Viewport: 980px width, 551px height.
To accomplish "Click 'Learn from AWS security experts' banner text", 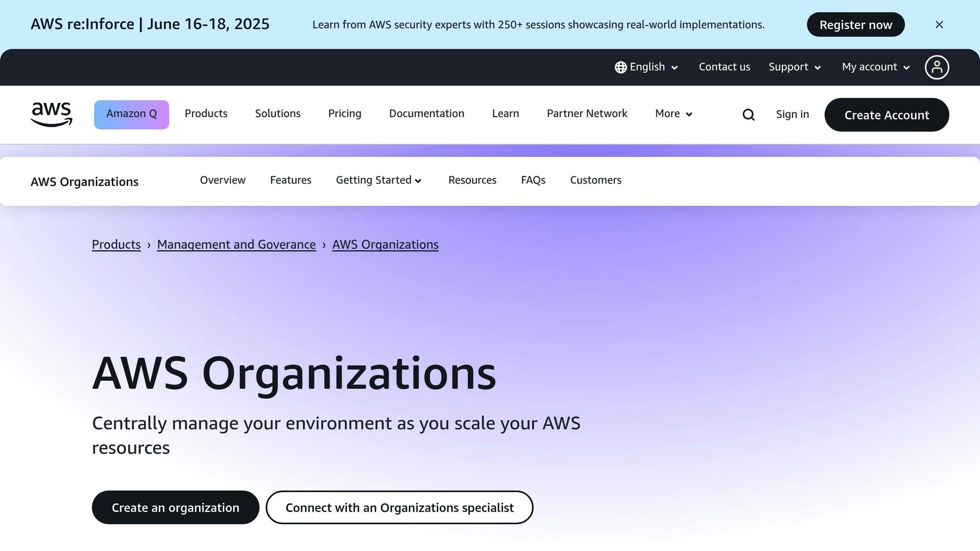I will tap(538, 25).
